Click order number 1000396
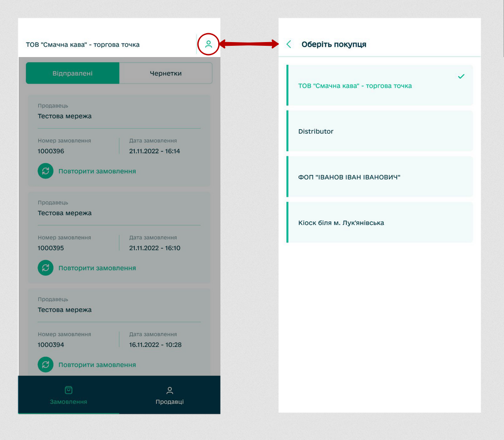 [x=51, y=151]
